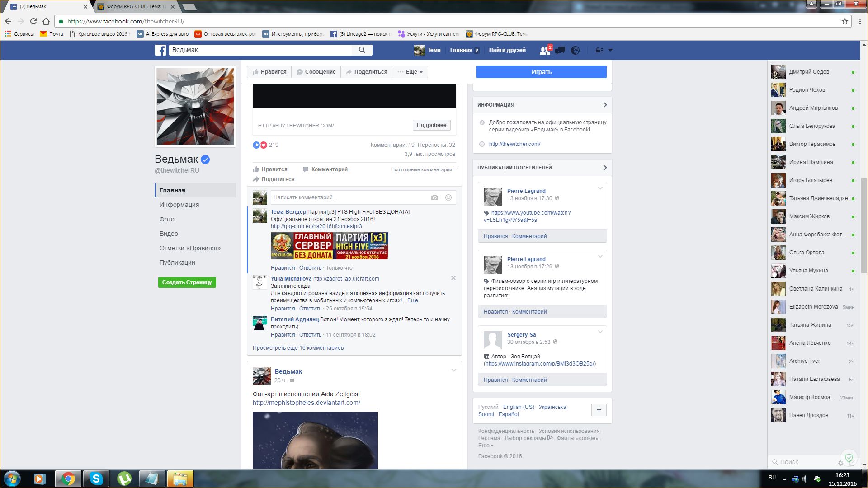Image resolution: width=868 pixels, height=488 pixels.
Task: Click the green Создать Страницу button
Action: point(187,282)
